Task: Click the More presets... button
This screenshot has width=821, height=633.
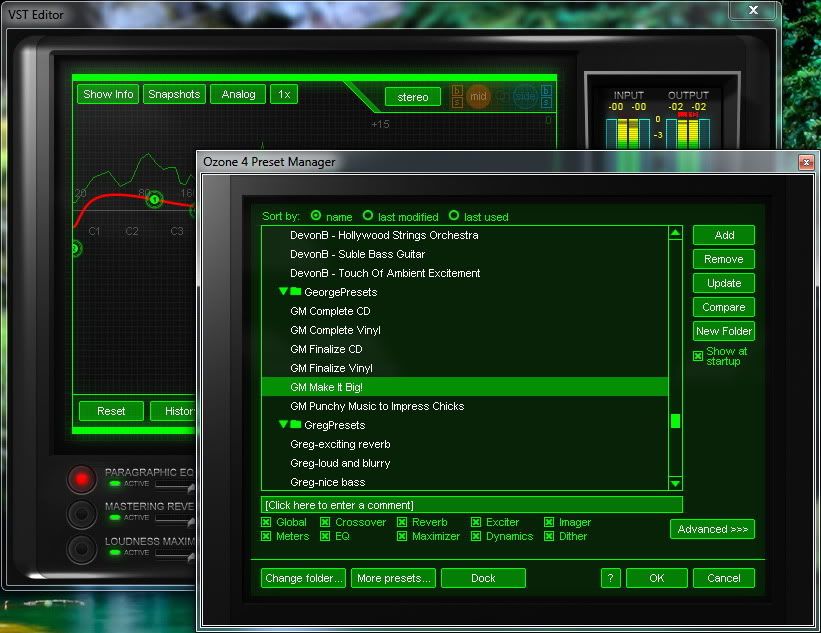Action: pos(393,578)
